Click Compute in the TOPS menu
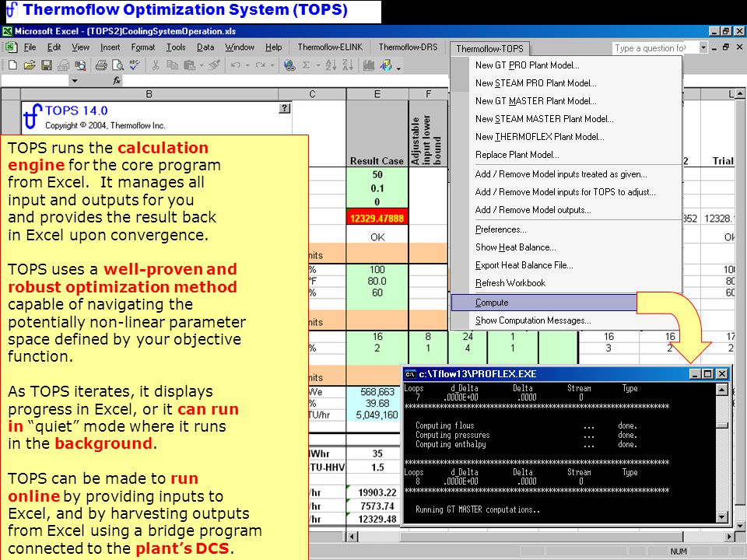Image resolution: width=747 pixels, height=560 pixels. tap(544, 303)
